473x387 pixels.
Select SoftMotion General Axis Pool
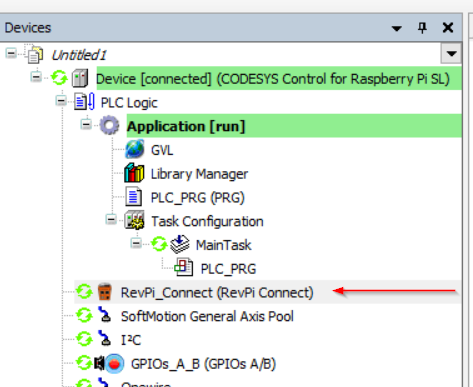pyautogui.click(x=207, y=316)
